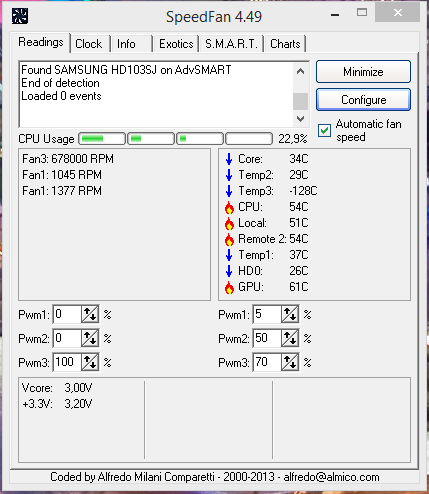The height and width of the screenshot is (494, 429).
Task: Click the 'Vcore: 3,00V' voltage reading
Action: click(57, 388)
